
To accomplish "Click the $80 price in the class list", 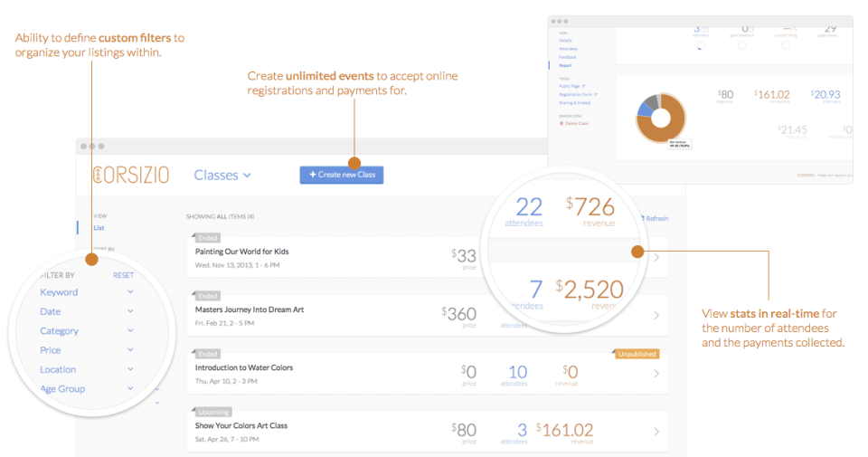I will (x=464, y=430).
